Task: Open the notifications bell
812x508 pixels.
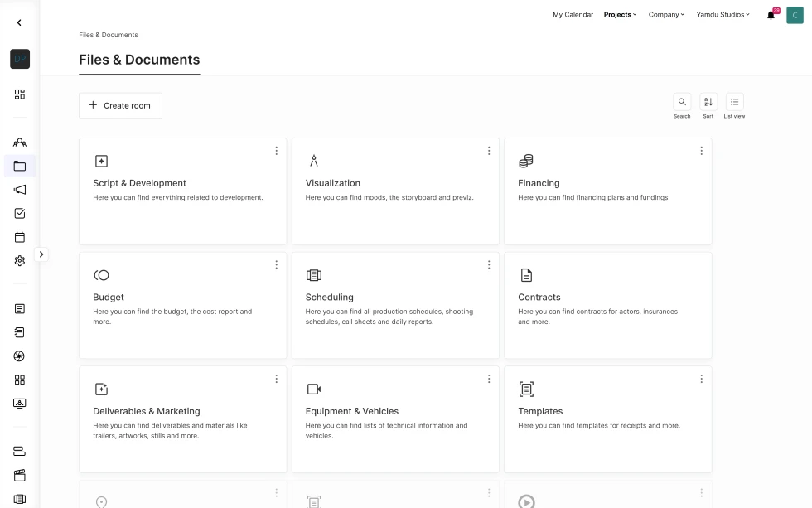Action: pos(771,15)
